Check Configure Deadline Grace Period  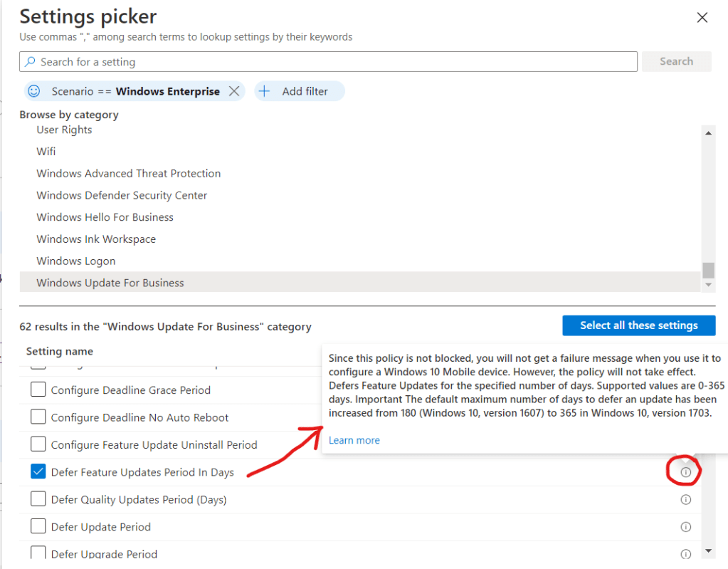[x=38, y=390]
